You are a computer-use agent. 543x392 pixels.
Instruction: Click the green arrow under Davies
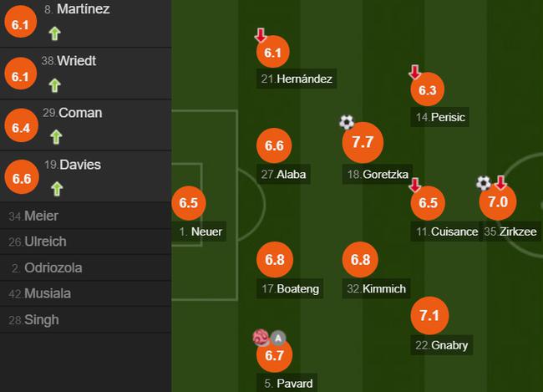coord(57,189)
